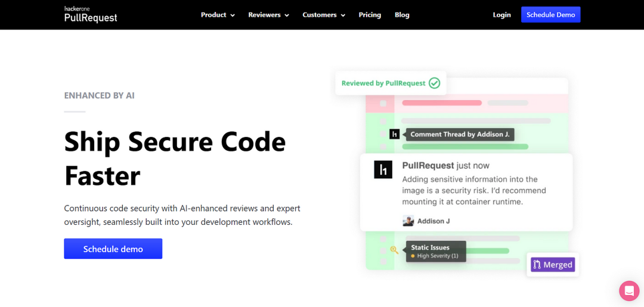Click the HackerOne PullRequest logo

tap(91, 14)
